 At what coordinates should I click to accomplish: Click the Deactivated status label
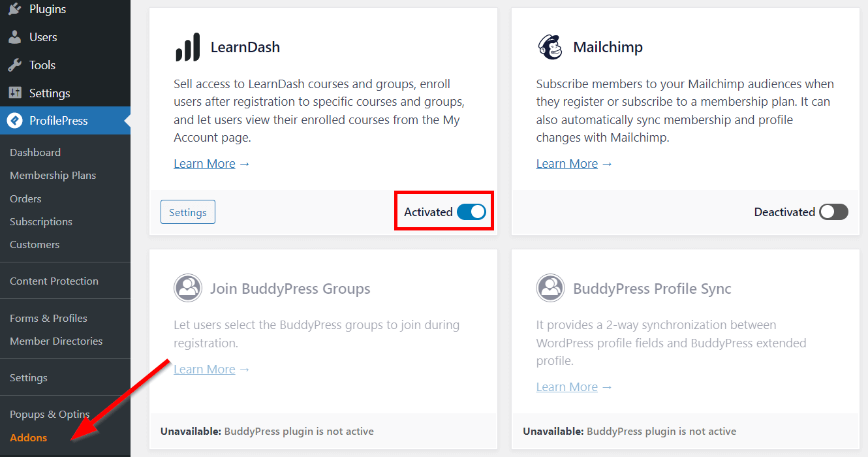[x=784, y=212]
